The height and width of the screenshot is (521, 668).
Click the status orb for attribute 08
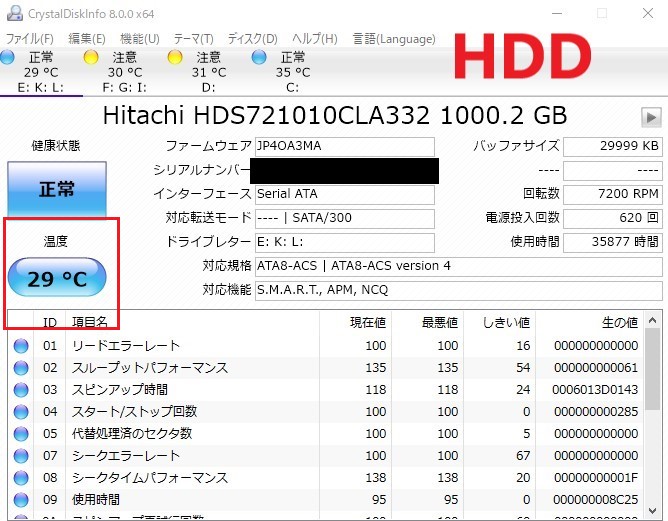tap(21, 478)
